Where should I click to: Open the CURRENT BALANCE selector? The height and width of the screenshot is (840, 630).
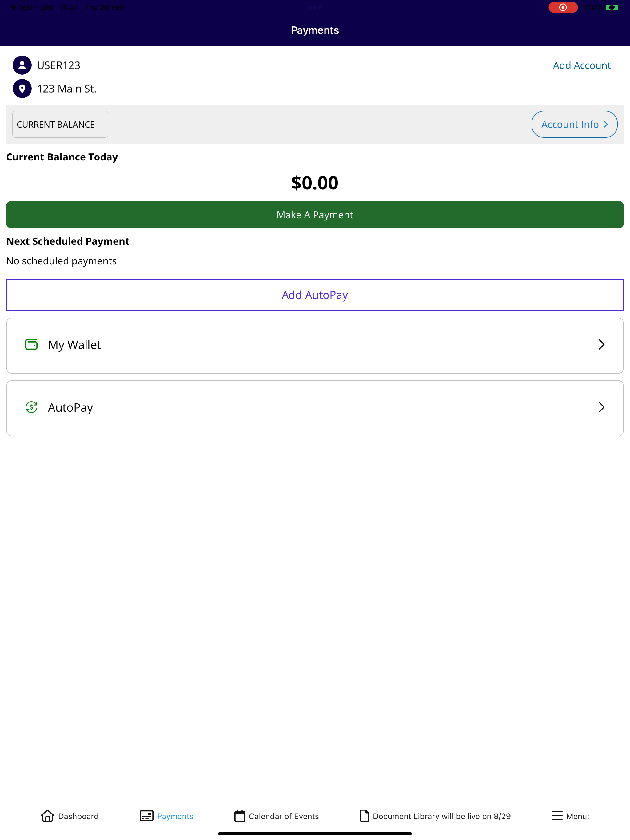(x=60, y=124)
